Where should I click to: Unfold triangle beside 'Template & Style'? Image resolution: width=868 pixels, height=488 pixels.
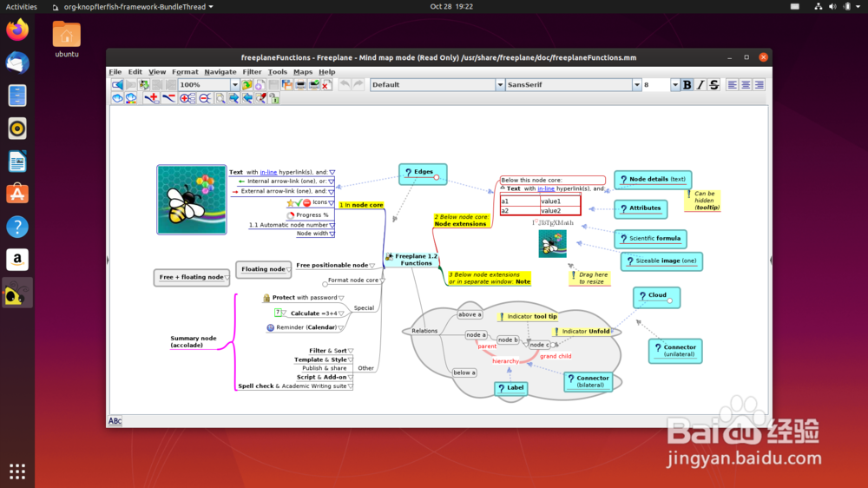tap(351, 360)
